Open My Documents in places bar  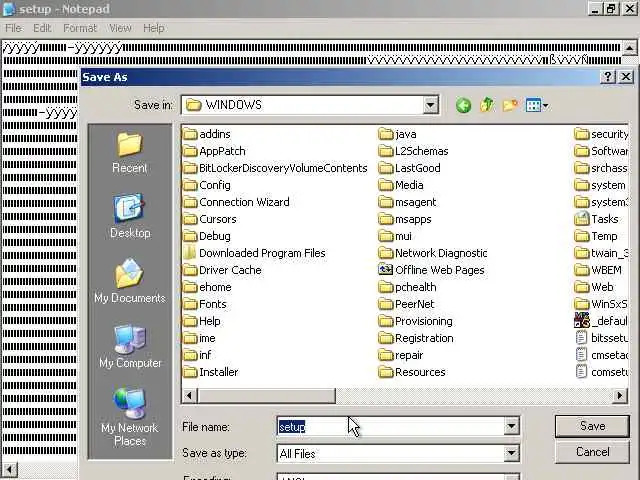pyautogui.click(x=129, y=281)
